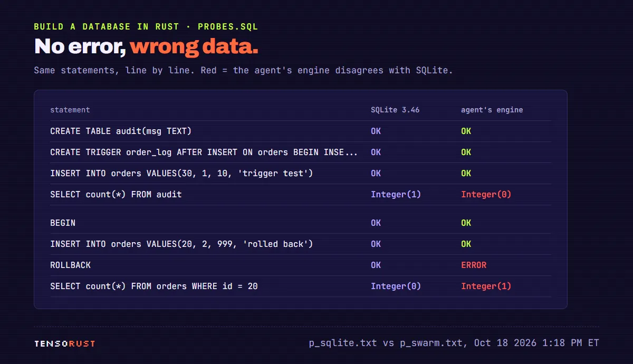Select the INSERT 'trigger test' statement

pyautogui.click(x=181, y=173)
